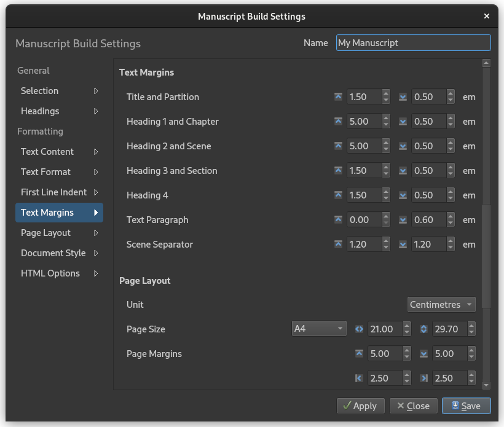Open the Unit dropdown showing Centimetres
This screenshot has height=427, width=504.
pos(441,304)
